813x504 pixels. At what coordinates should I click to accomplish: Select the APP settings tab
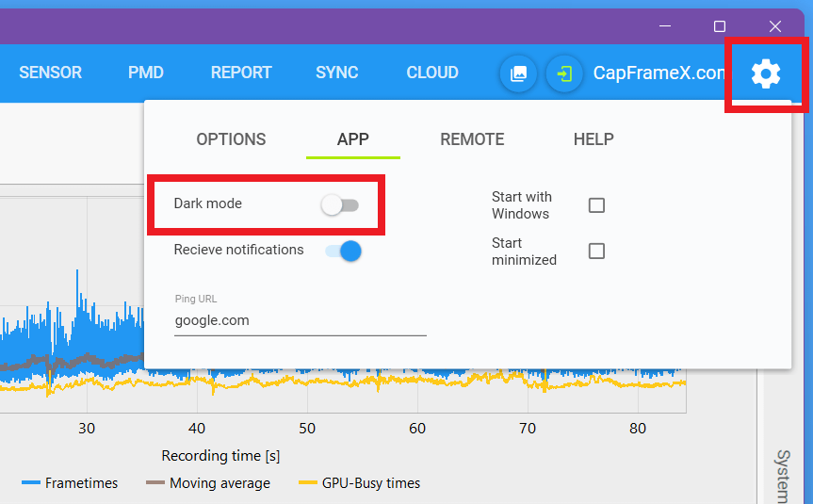(353, 139)
